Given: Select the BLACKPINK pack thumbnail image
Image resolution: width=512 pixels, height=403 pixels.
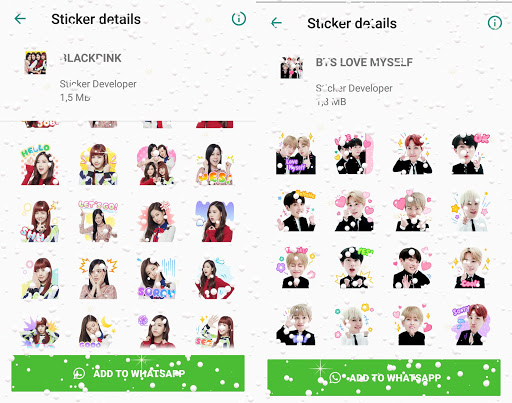Looking at the screenshot, I should tap(35, 63).
